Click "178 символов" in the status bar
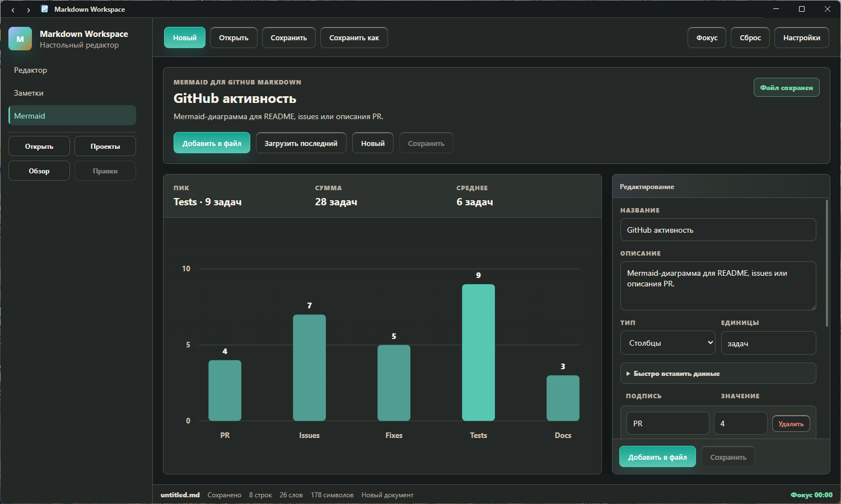 coord(332,495)
